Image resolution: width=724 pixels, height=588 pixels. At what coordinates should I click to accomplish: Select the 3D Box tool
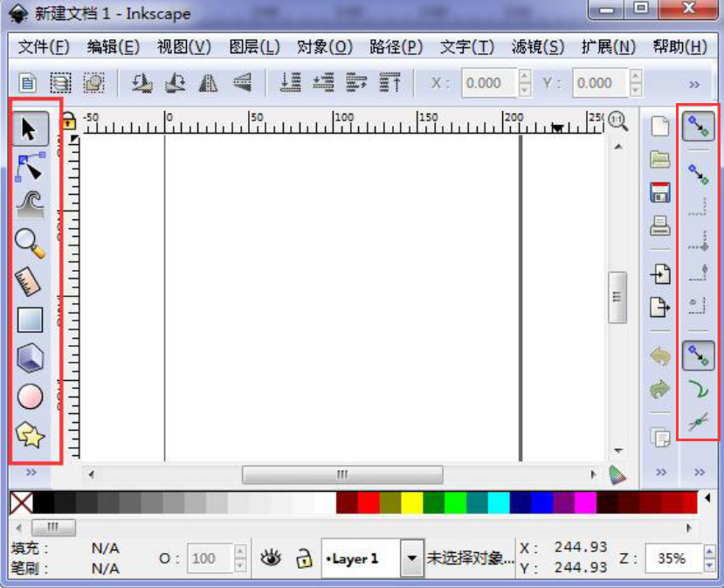(28, 356)
